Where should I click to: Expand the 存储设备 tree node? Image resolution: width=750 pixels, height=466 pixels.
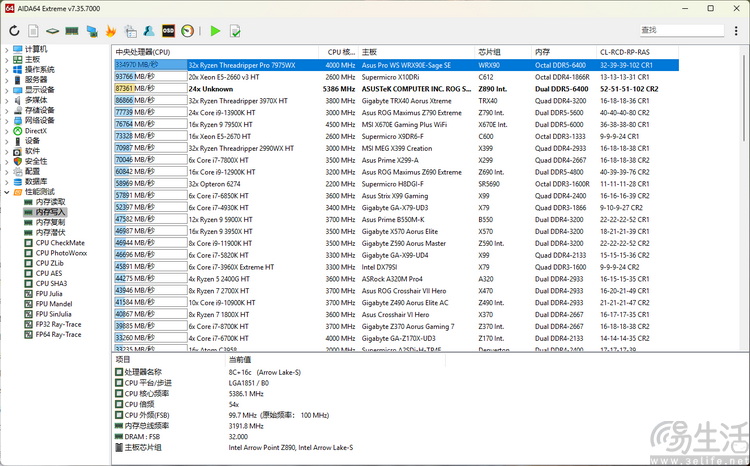point(6,111)
